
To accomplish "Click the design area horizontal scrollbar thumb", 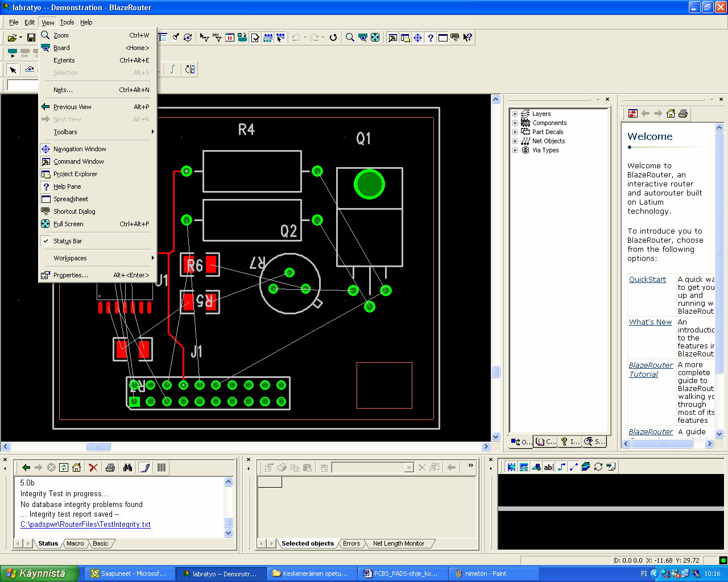I will coord(98,446).
